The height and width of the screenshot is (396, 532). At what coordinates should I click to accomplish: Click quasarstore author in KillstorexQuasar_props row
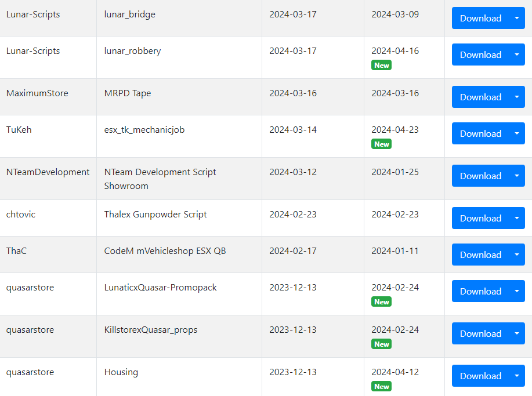tap(30, 330)
